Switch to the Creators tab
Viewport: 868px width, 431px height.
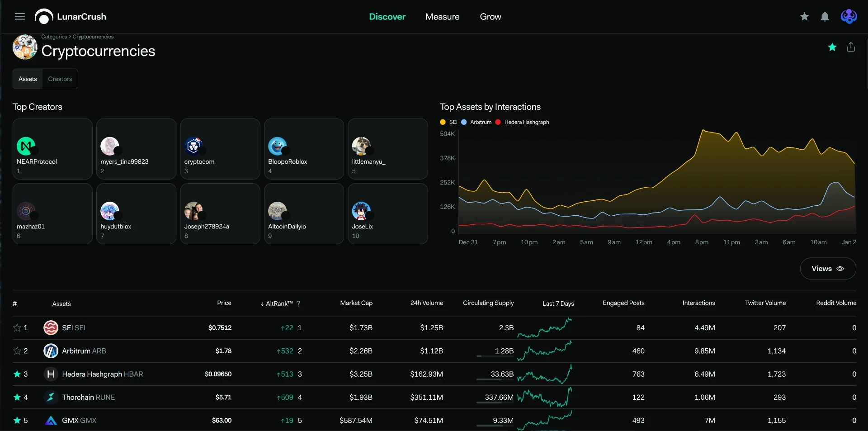click(60, 79)
